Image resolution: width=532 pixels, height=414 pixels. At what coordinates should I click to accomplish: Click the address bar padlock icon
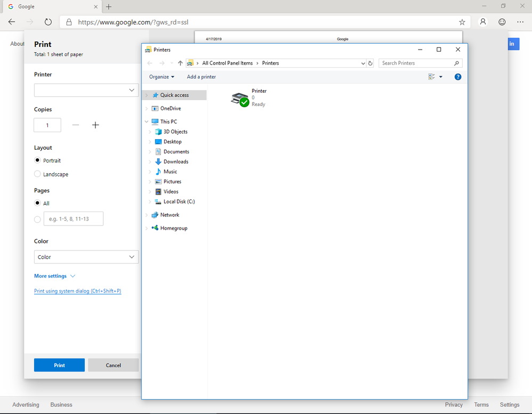click(x=69, y=22)
